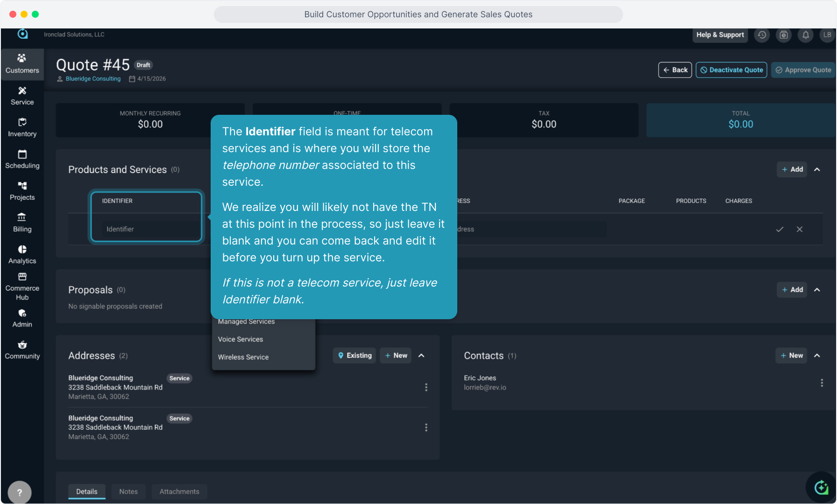Collapse the Contacts section
This screenshot has width=837, height=504.
pyautogui.click(x=817, y=356)
